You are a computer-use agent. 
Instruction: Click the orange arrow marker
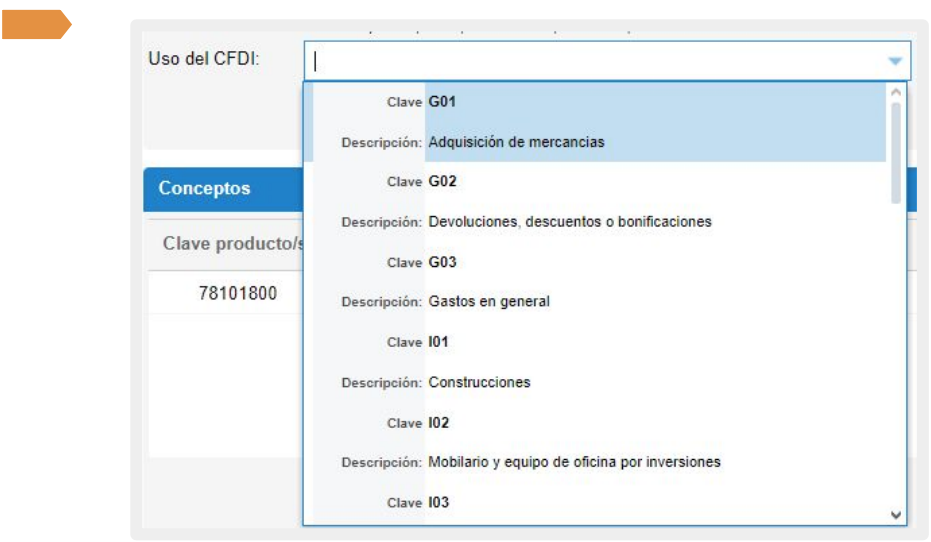point(35,25)
